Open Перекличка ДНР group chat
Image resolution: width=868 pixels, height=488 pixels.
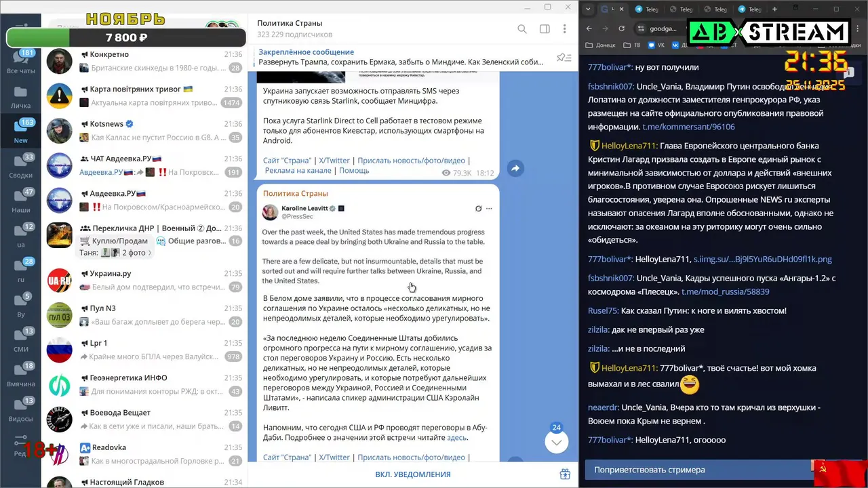pos(144,240)
